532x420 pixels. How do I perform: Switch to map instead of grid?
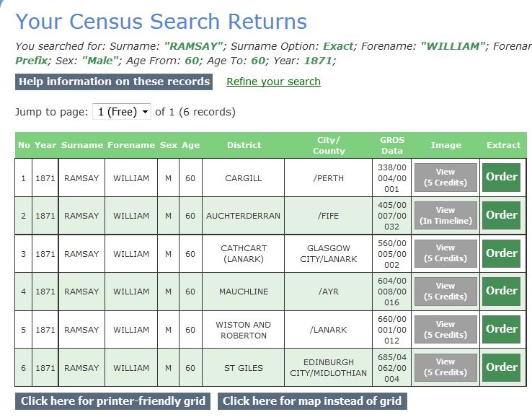[311, 401]
